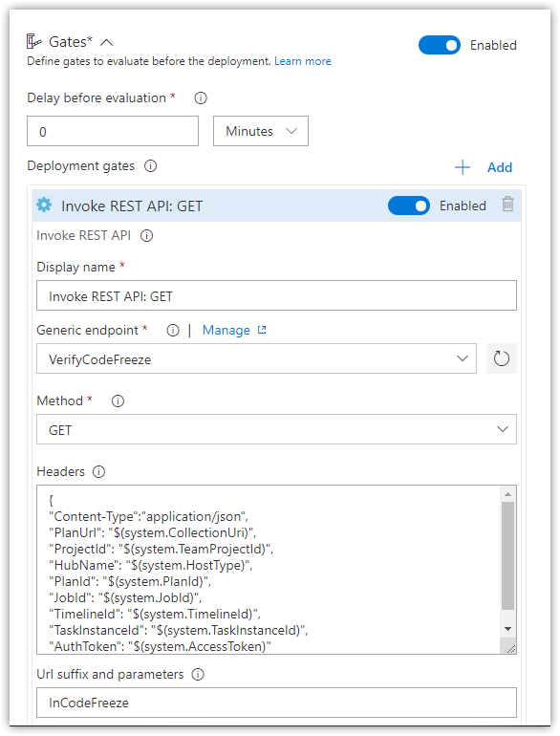Image resolution: width=560 pixels, height=736 pixels.
Task: Show info for Method field
Action: 118,401
